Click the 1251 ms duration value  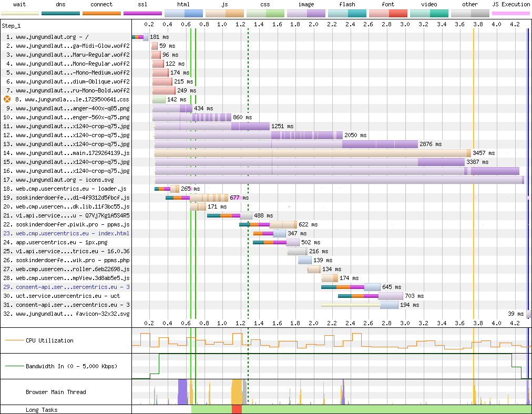(282, 126)
